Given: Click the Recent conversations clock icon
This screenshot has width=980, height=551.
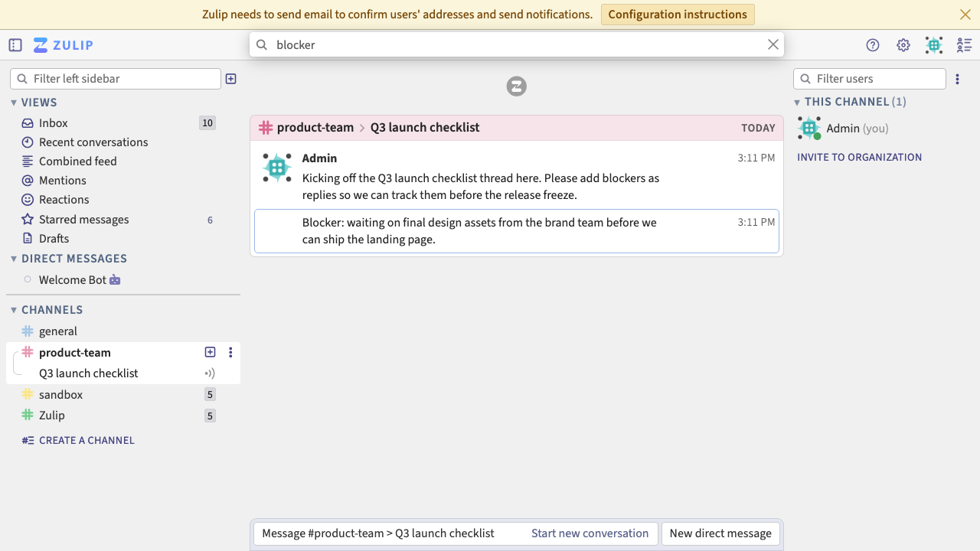Looking at the screenshot, I should [28, 142].
